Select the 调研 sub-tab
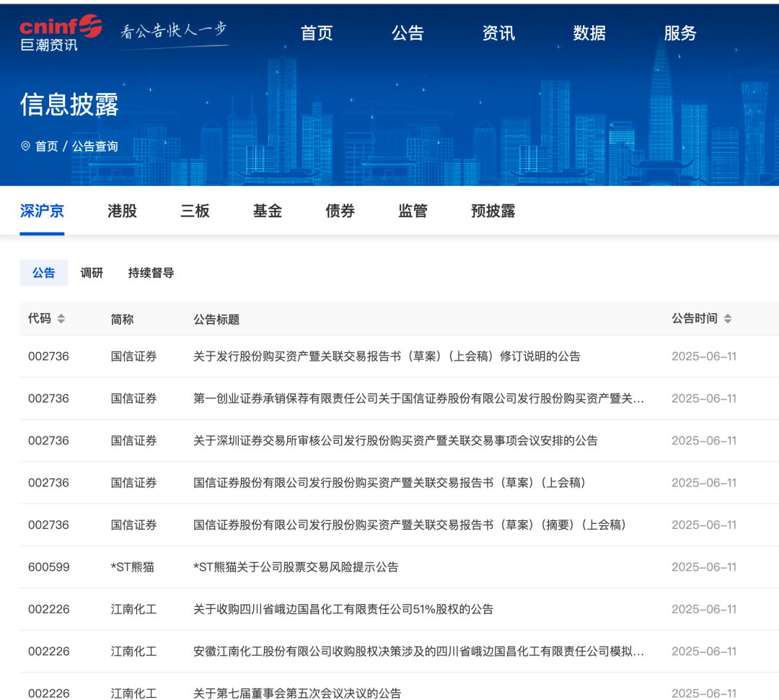The image size is (779, 700). point(92,273)
